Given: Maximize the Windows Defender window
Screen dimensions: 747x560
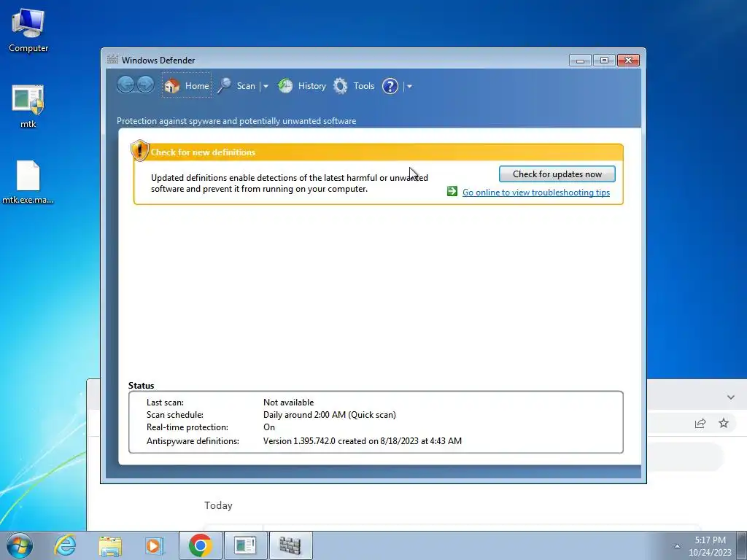Looking at the screenshot, I should pos(603,61).
